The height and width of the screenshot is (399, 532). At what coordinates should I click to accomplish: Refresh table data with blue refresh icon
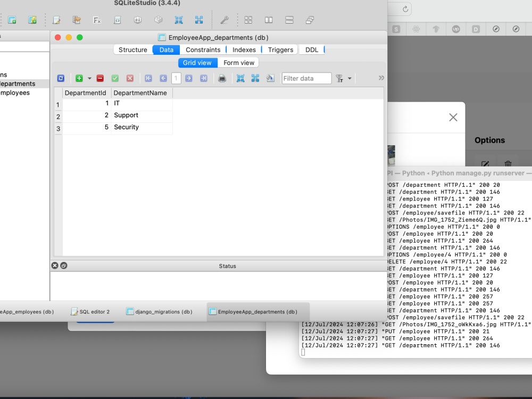point(61,78)
